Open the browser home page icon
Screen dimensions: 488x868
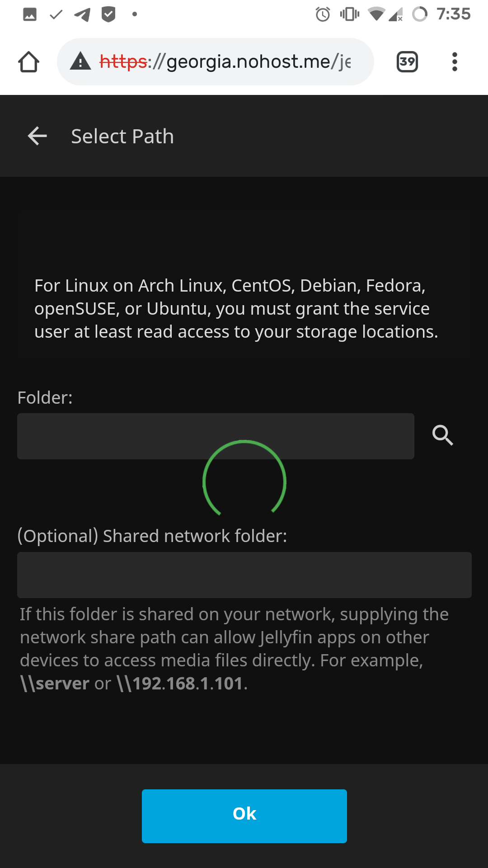tap(28, 62)
